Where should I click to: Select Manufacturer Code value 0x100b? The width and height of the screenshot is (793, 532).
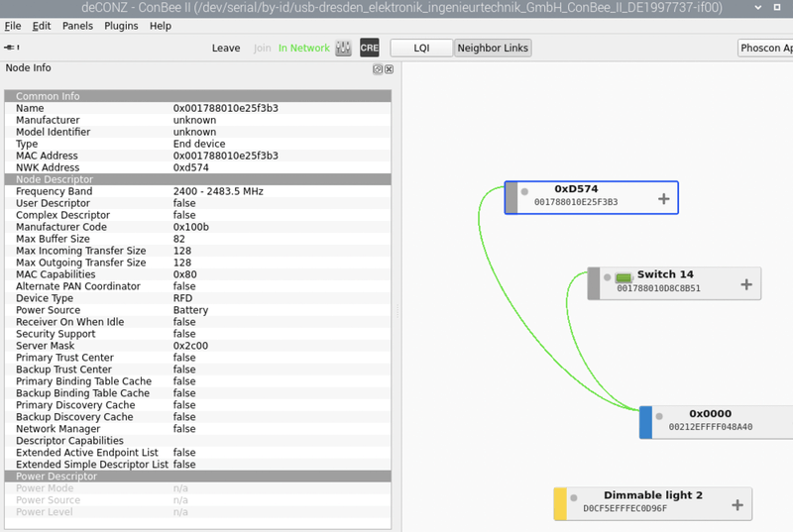click(x=190, y=227)
